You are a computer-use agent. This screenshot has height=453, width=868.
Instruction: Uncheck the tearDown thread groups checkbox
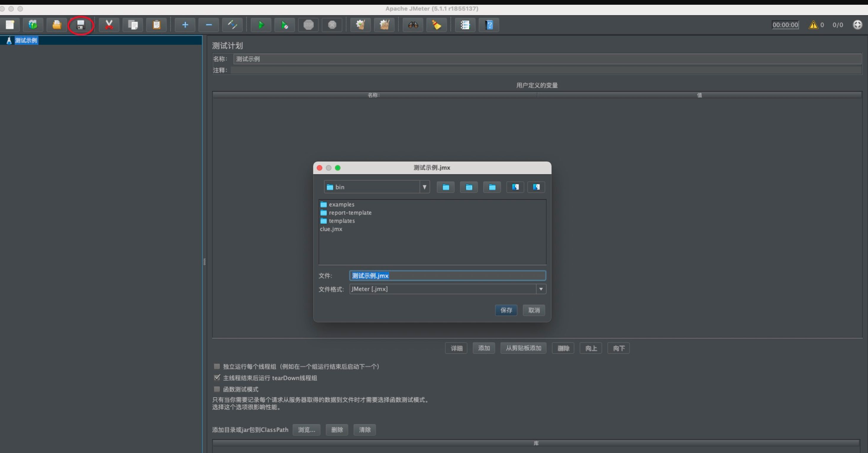pos(217,378)
